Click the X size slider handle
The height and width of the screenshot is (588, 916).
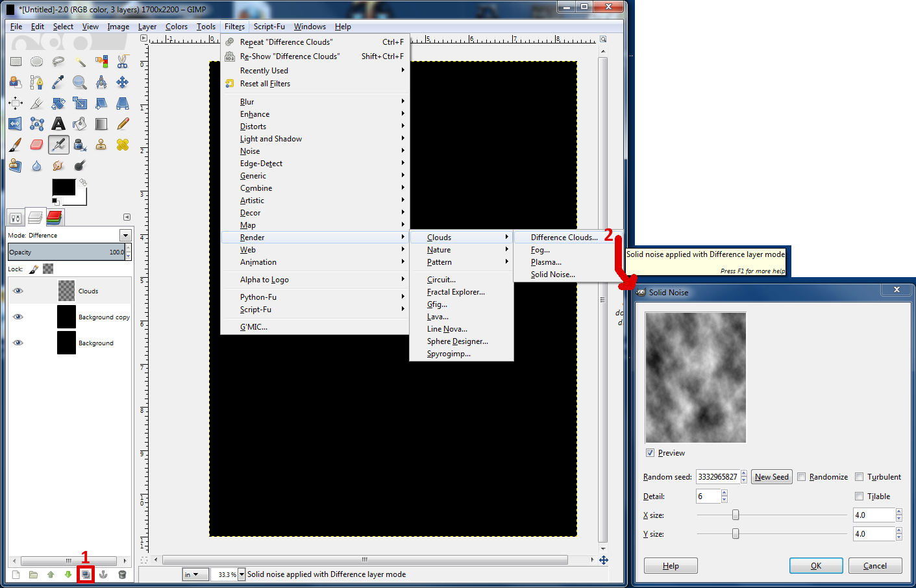click(736, 515)
